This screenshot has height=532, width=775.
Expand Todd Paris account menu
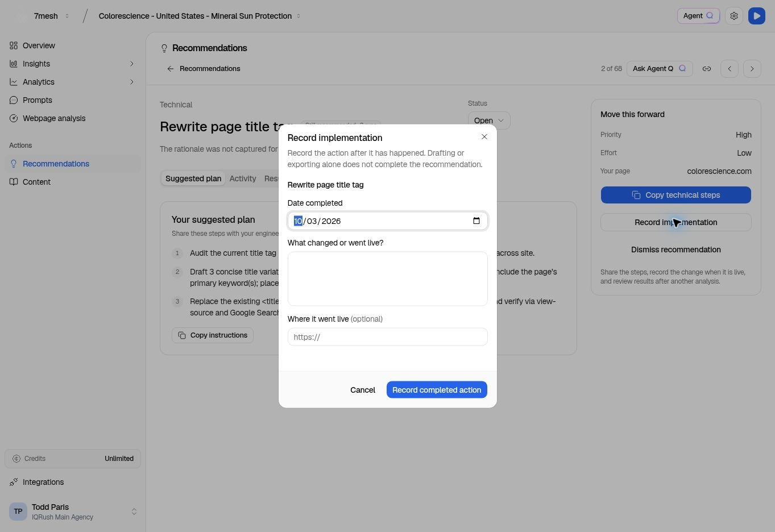[x=73, y=512]
